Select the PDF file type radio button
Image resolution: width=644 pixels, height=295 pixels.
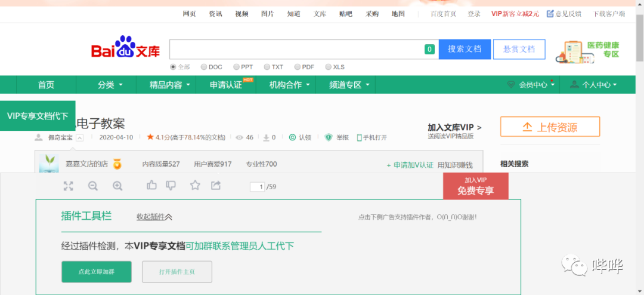coord(298,67)
